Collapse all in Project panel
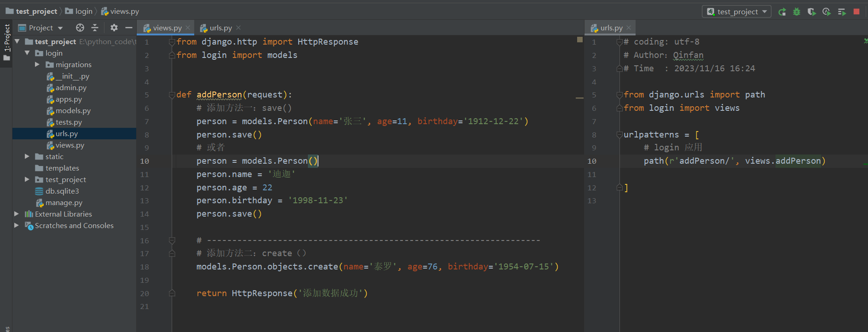 [95, 28]
